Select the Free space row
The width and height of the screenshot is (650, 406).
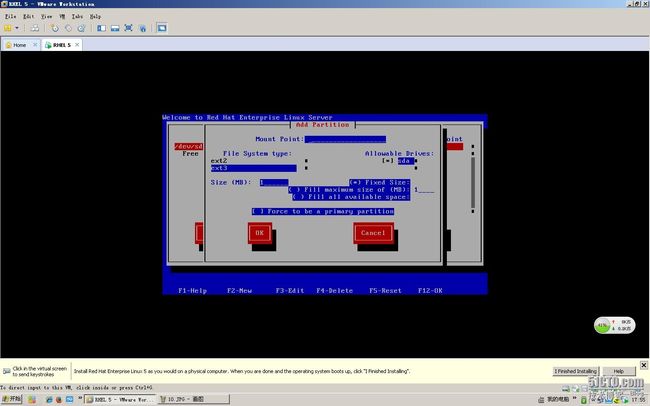tap(190, 154)
